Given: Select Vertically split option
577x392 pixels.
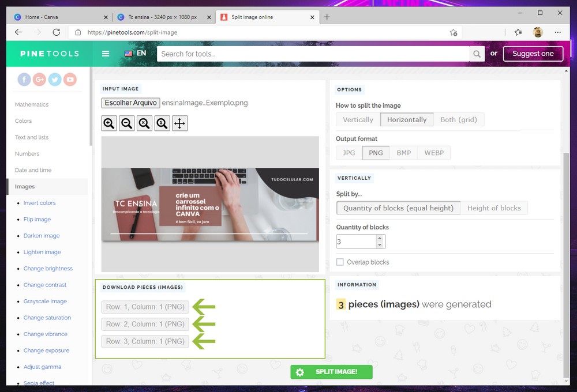Looking at the screenshot, I should pyautogui.click(x=358, y=120).
